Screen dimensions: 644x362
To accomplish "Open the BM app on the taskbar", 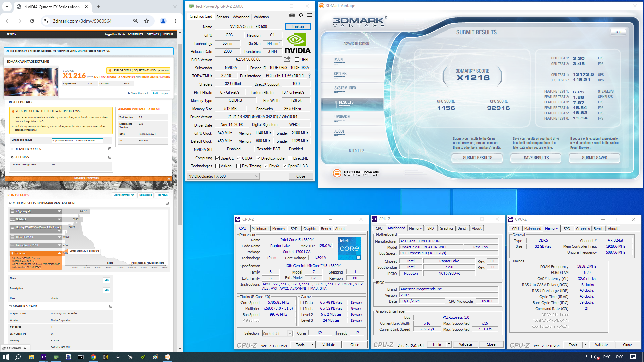I will pos(106,357).
